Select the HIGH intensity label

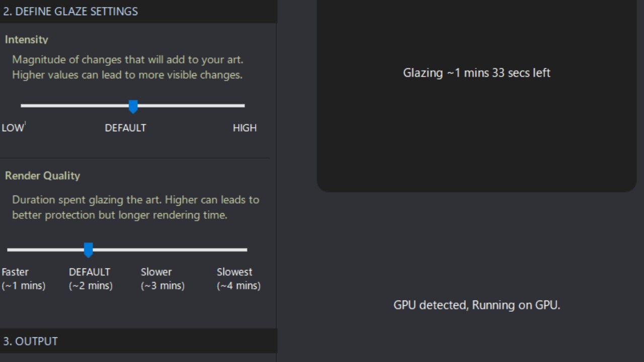(245, 128)
